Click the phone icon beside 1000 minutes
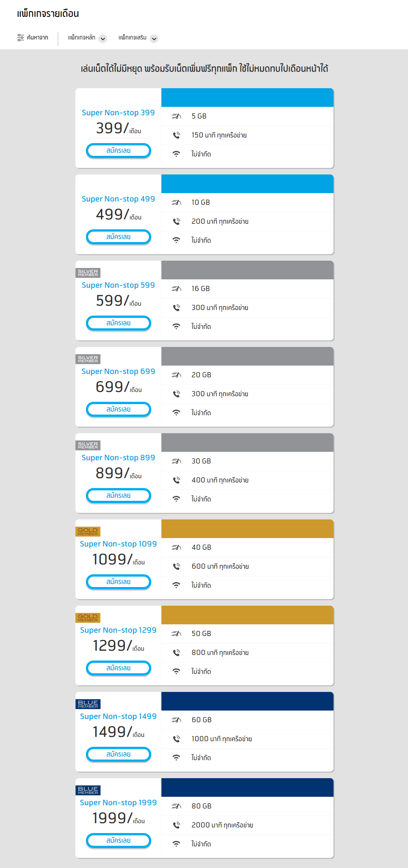 [x=176, y=739]
